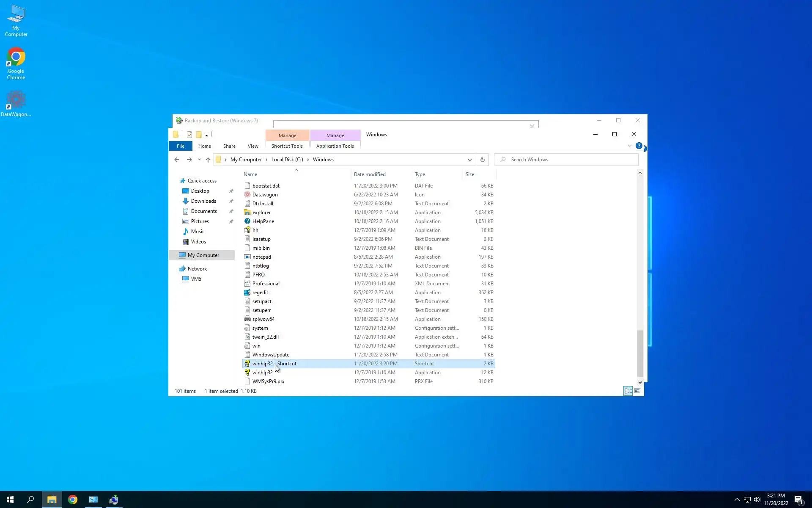Sort files by Date modified column
Screen dimensions: 812x508
point(370,174)
